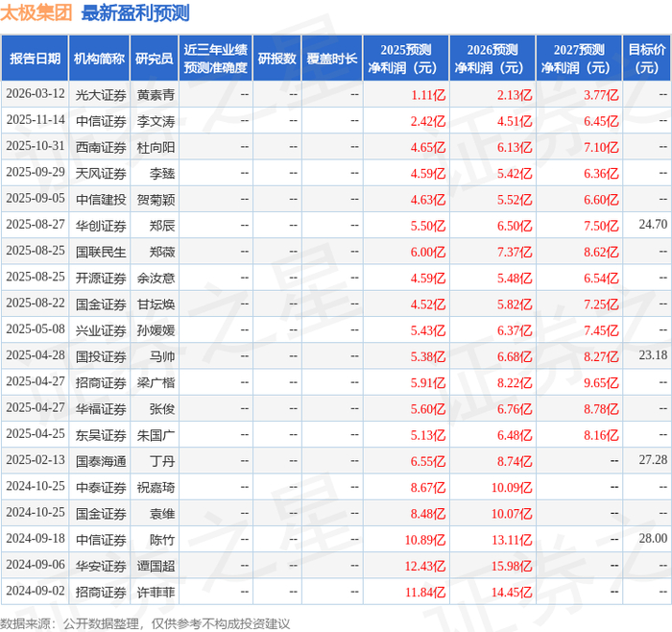The width and height of the screenshot is (672, 632).
Task: Click 华福证券 institution cell
Action: (x=101, y=409)
